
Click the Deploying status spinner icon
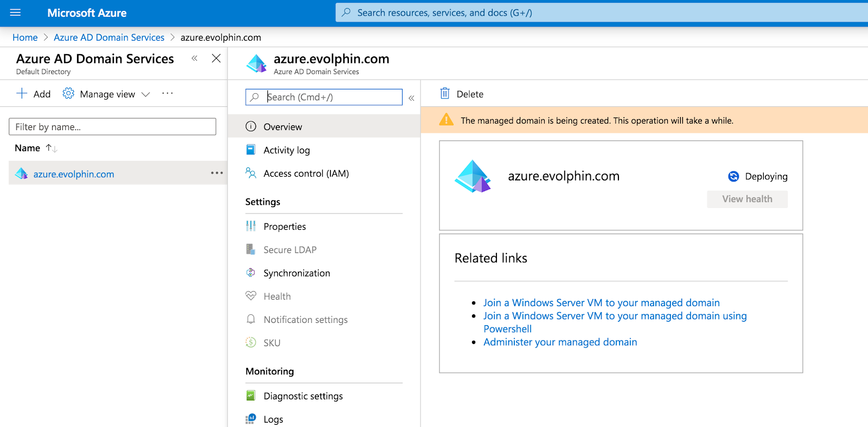[733, 176]
